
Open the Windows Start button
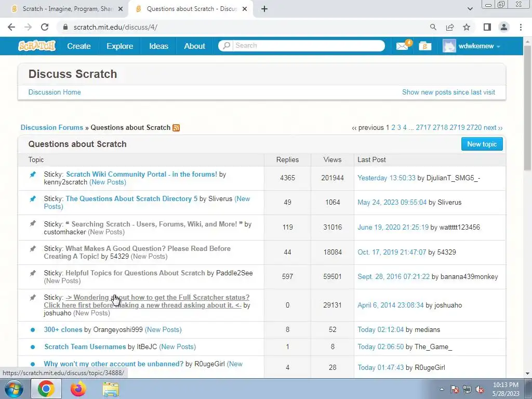[14, 389]
